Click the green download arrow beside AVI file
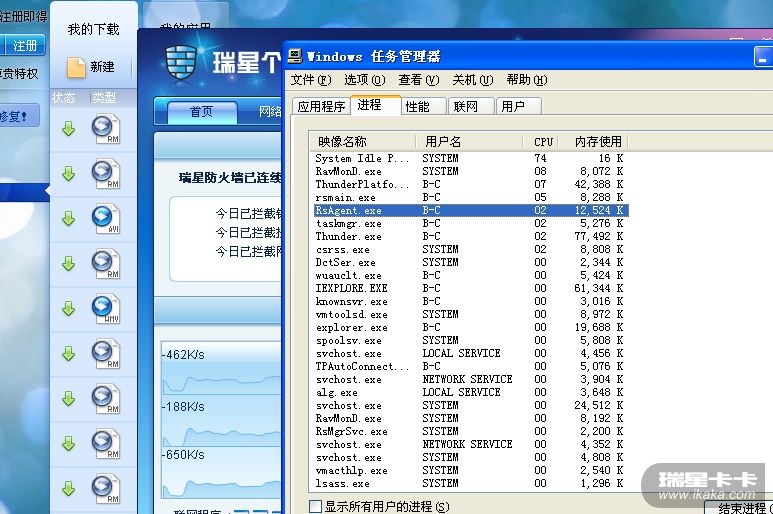The width and height of the screenshot is (773, 514). pos(69,219)
